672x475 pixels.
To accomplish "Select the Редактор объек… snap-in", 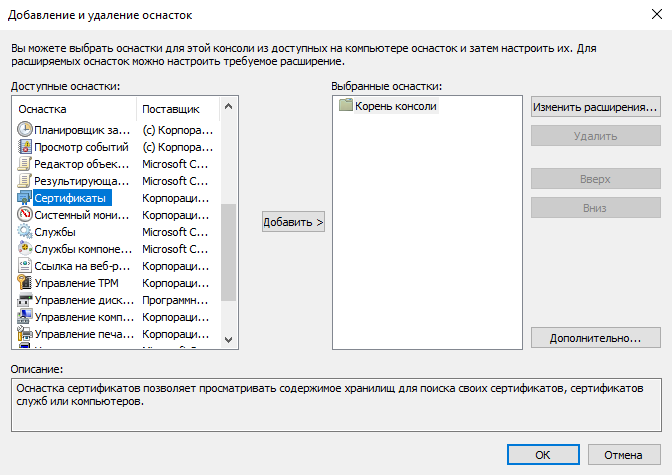I will coord(116,164).
